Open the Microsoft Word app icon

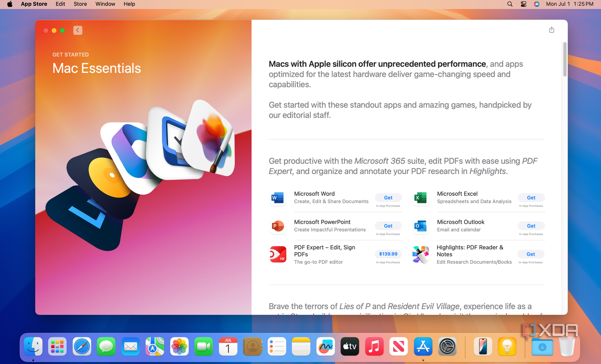click(x=278, y=198)
